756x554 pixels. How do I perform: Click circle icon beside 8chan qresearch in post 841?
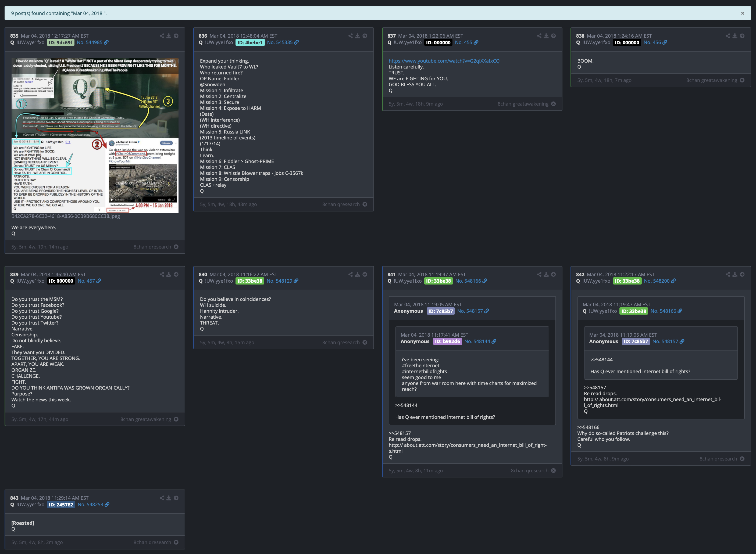click(x=553, y=470)
